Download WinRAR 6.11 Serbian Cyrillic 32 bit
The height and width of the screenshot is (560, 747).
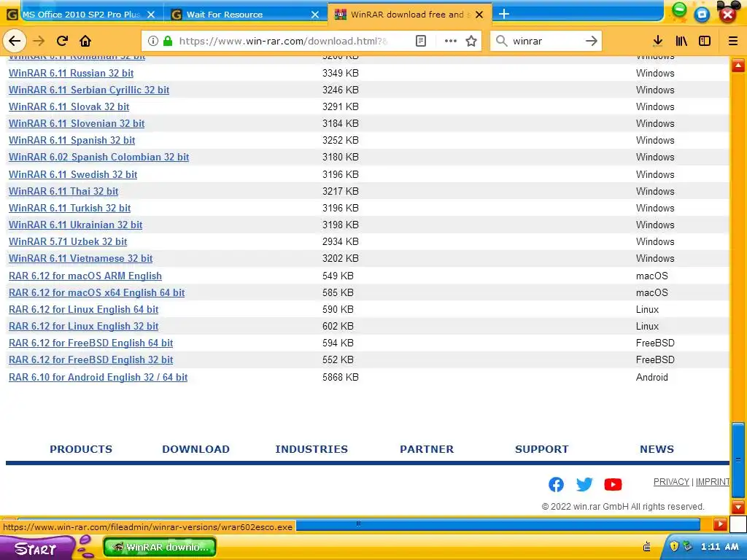coord(89,90)
